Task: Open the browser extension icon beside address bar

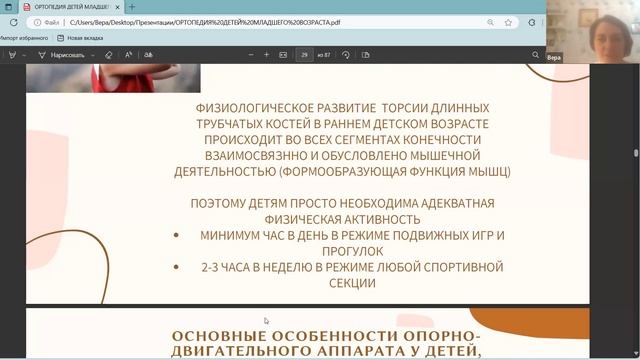Action: tap(531, 22)
